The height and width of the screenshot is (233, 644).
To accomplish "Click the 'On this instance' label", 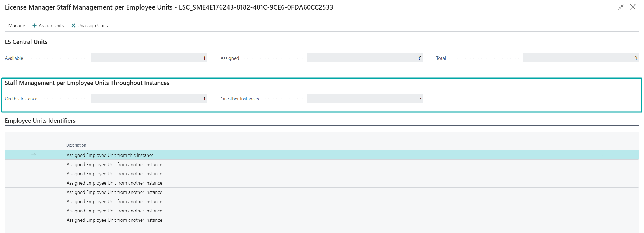I will [x=21, y=99].
